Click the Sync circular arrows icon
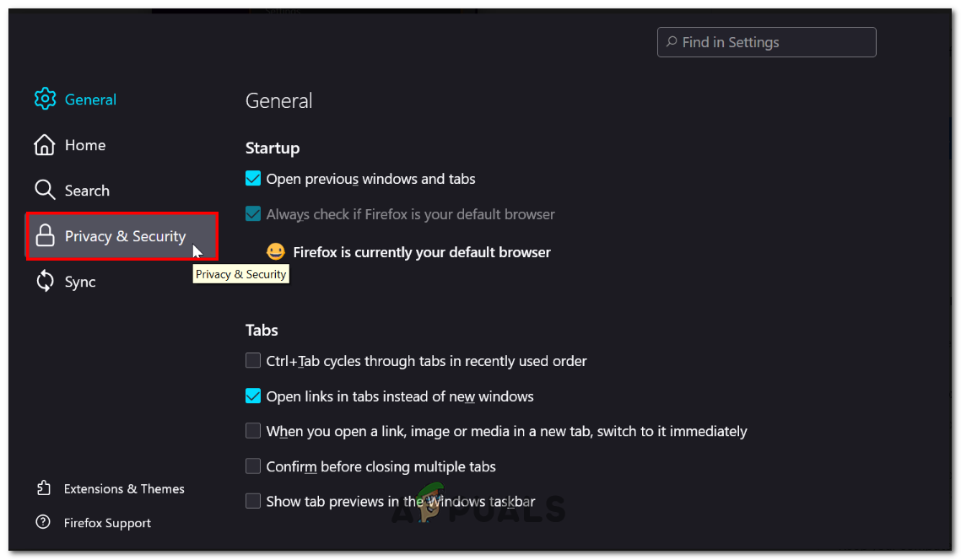The image size is (961, 560). coord(45,281)
